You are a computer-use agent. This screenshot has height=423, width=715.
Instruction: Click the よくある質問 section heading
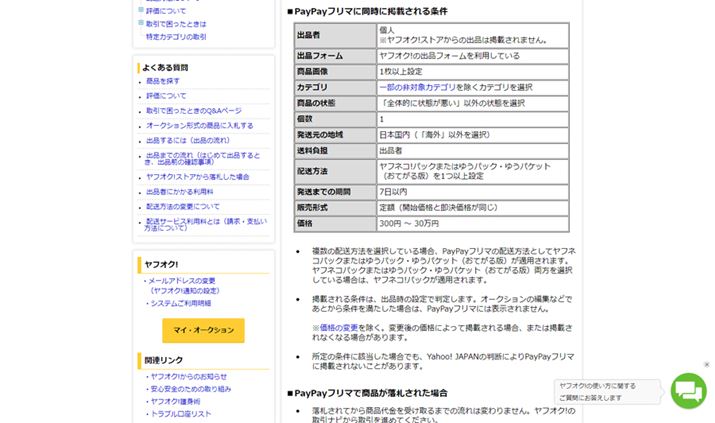(165, 67)
